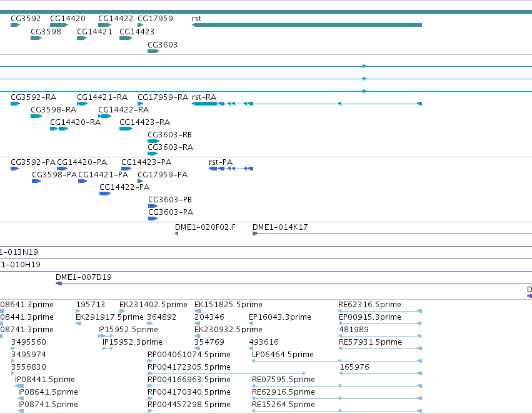Select transcript CG14421-RA label
The image size is (532, 414).
click(103, 97)
